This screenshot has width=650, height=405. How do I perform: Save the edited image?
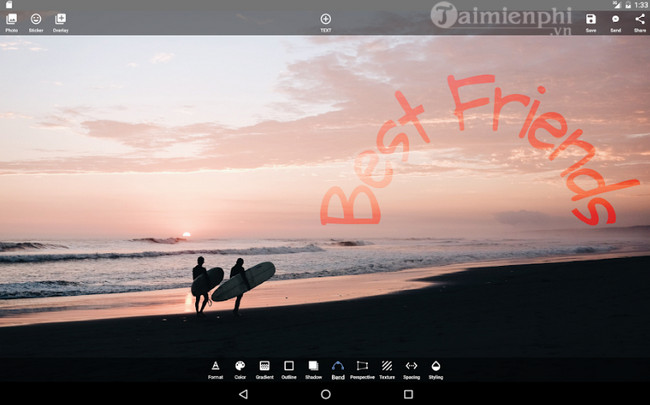(x=591, y=19)
